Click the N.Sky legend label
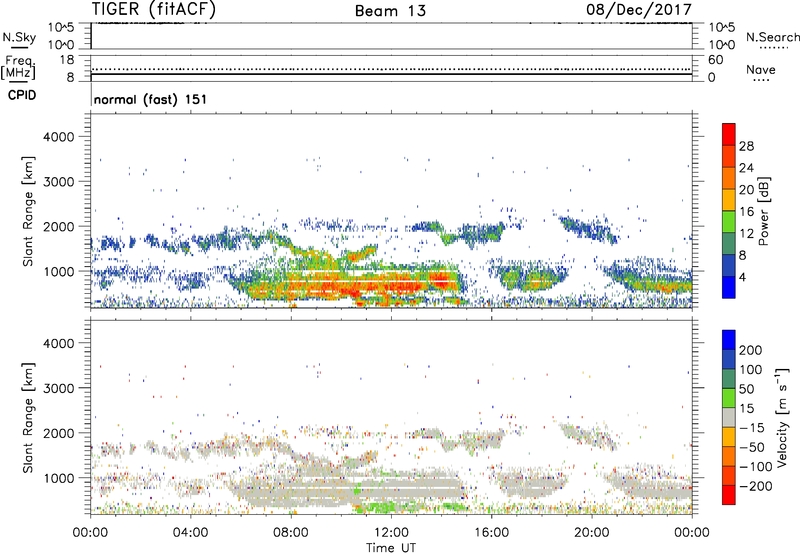800x554 pixels. tap(19, 37)
